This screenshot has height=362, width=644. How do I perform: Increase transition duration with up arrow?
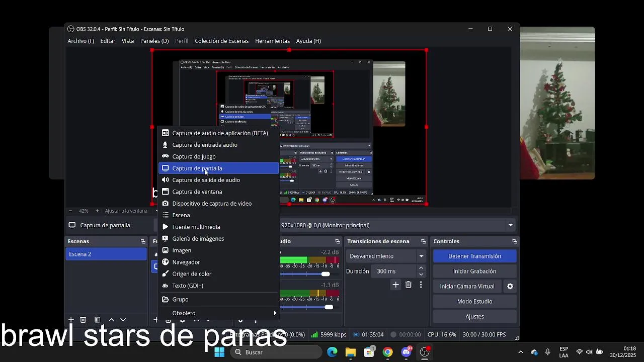[x=421, y=268]
